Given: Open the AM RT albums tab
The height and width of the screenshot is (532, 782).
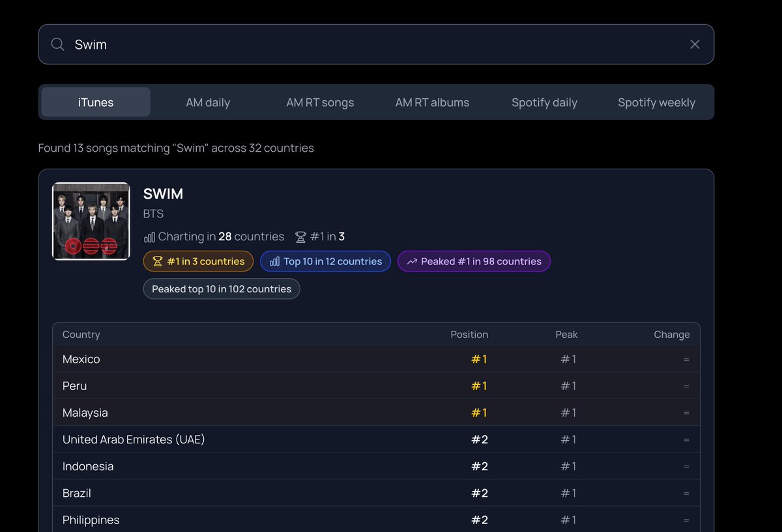Looking at the screenshot, I should (x=432, y=102).
